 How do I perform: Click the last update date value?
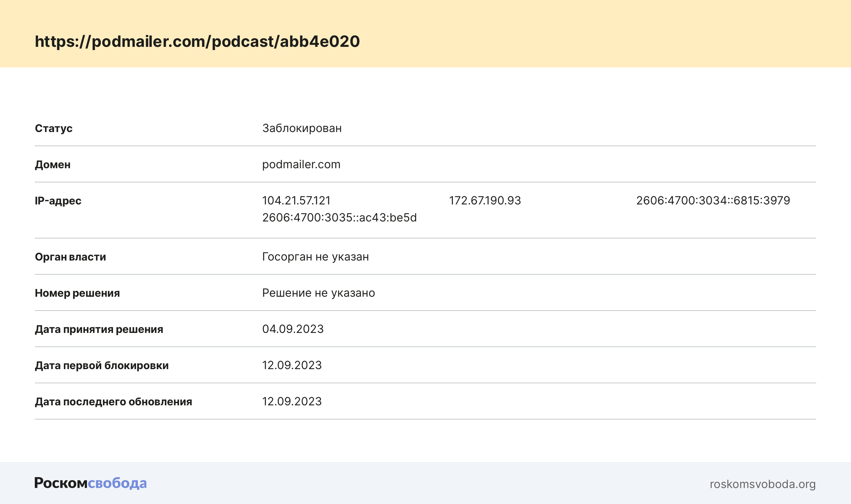click(x=292, y=401)
